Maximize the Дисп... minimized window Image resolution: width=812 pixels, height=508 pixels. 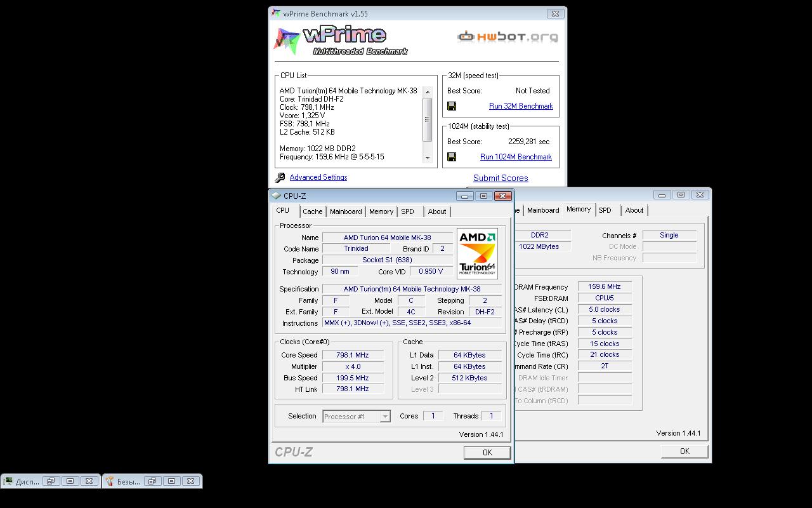click(70, 481)
